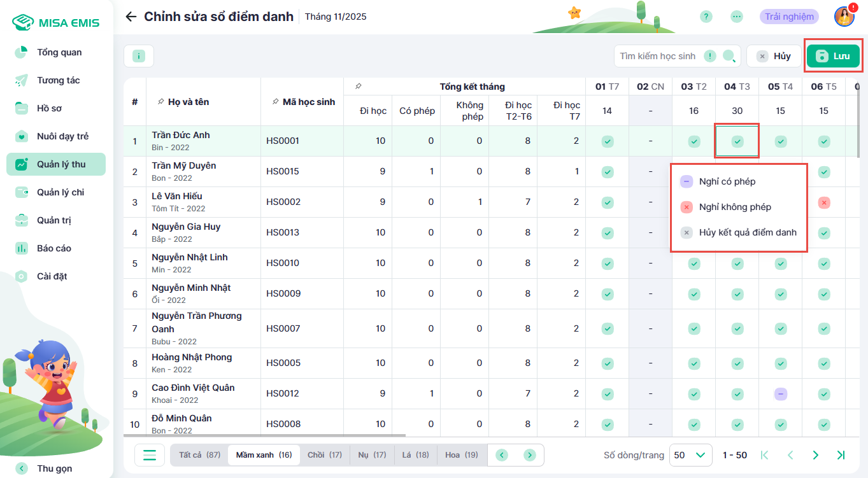The height and width of the screenshot is (478, 868).
Task: Open the help question mark icon
Action: (706, 17)
